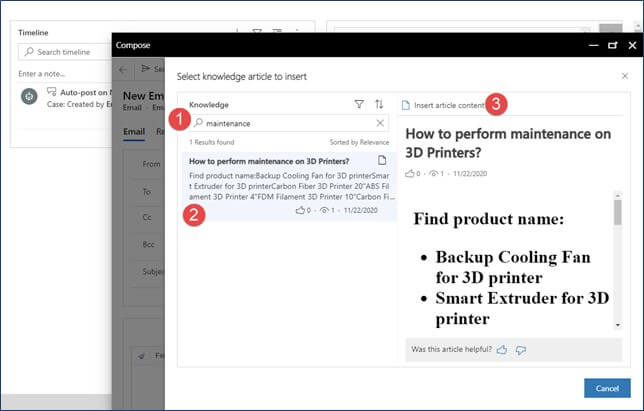Pop out the Compose window
The image size is (644, 411).
pos(612,45)
